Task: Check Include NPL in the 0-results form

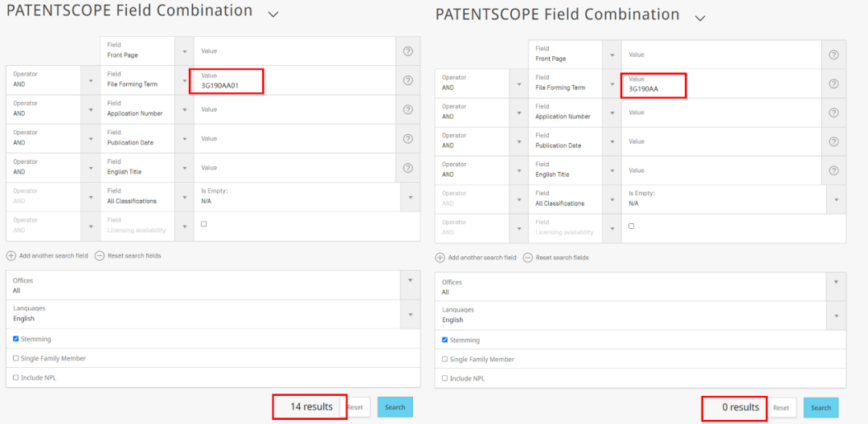Action: point(444,379)
